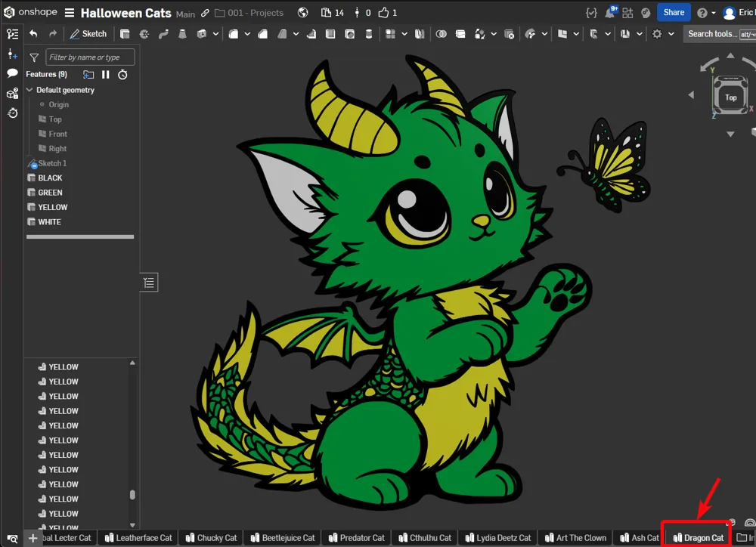Toggle the document public globe icon
The image size is (756, 547).
[303, 13]
